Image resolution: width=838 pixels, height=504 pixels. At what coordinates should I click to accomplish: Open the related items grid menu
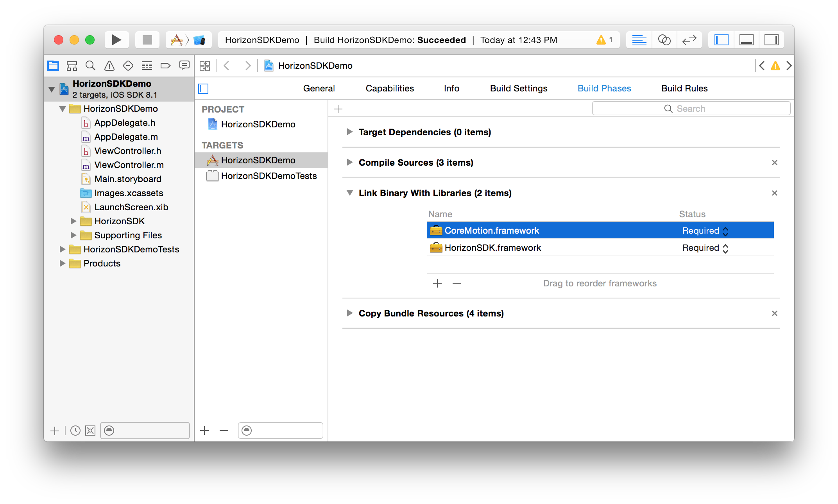click(205, 66)
